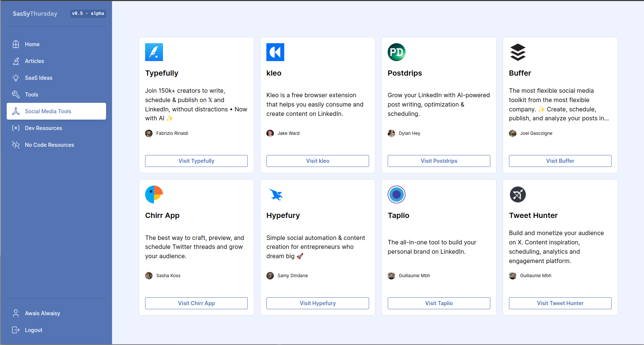The width and height of the screenshot is (644, 345).
Task: Click Joel Gascoigne's avatar
Action: click(513, 133)
